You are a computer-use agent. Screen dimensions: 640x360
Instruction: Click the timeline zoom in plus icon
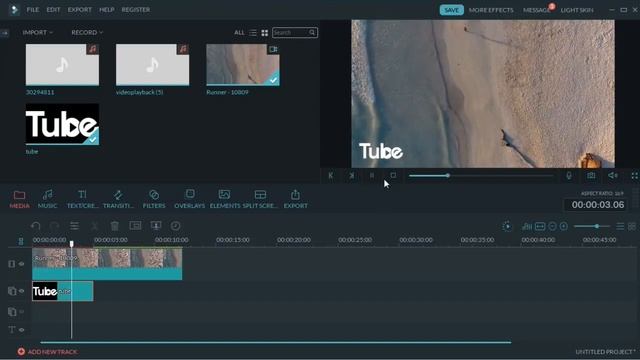564,226
